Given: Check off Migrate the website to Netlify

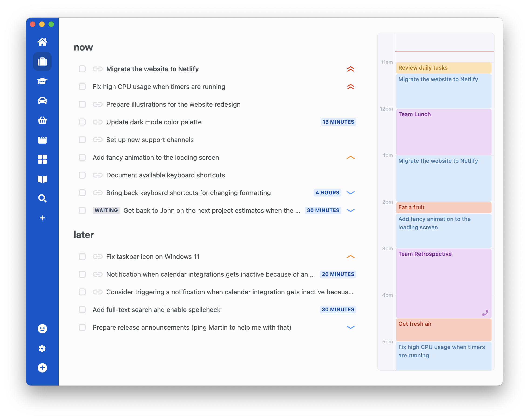Looking at the screenshot, I should click(x=82, y=69).
